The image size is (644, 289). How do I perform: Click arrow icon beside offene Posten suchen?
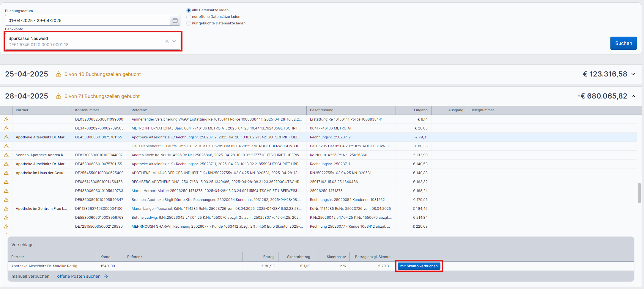(106, 276)
